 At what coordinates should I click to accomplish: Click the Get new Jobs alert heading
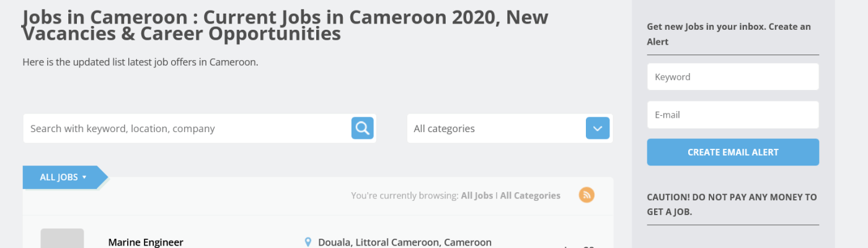(x=728, y=34)
